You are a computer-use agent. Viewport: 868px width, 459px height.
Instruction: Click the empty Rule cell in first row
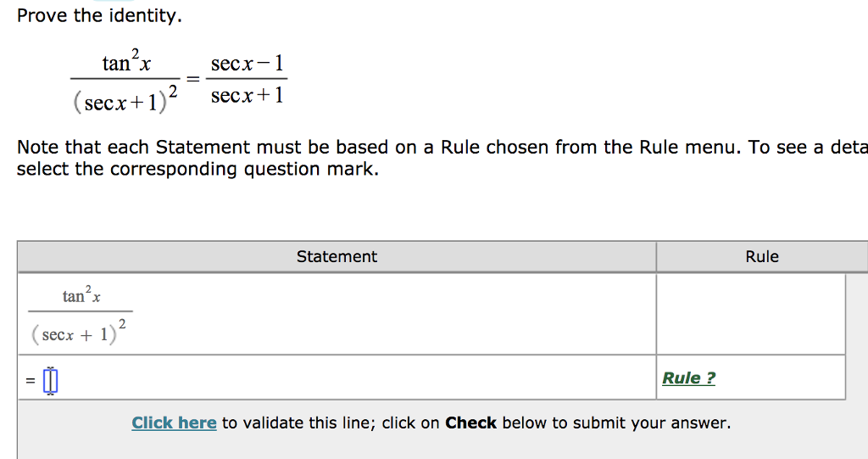(751, 314)
